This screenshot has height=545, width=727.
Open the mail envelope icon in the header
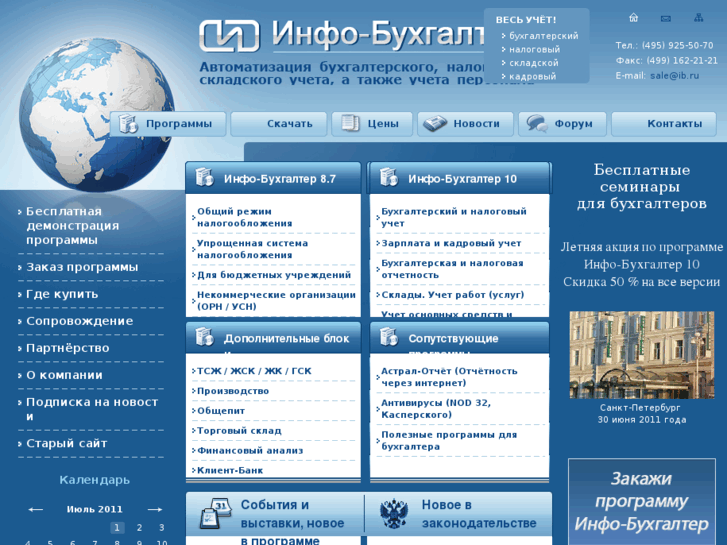point(666,19)
